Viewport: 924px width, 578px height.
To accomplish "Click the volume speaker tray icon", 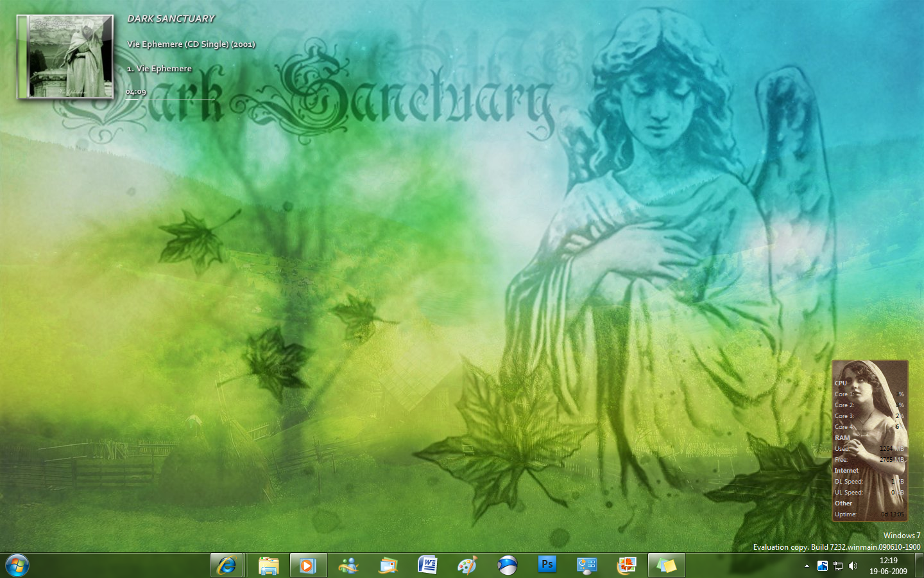I will pyautogui.click(x=853, y=566).
